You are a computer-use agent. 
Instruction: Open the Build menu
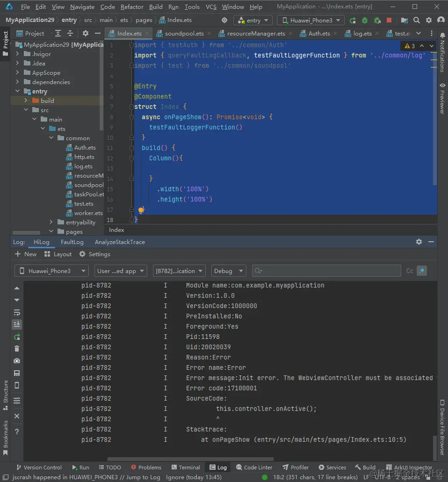point(156,7)
